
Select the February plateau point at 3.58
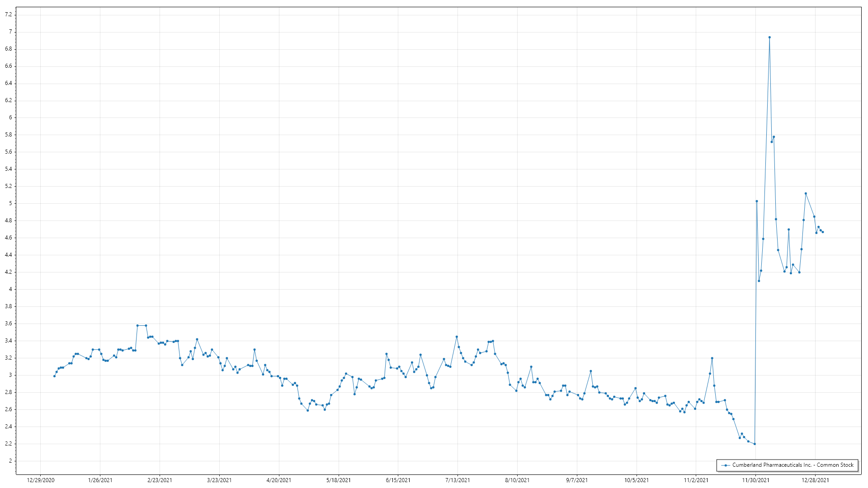click(x=137, y=325)
